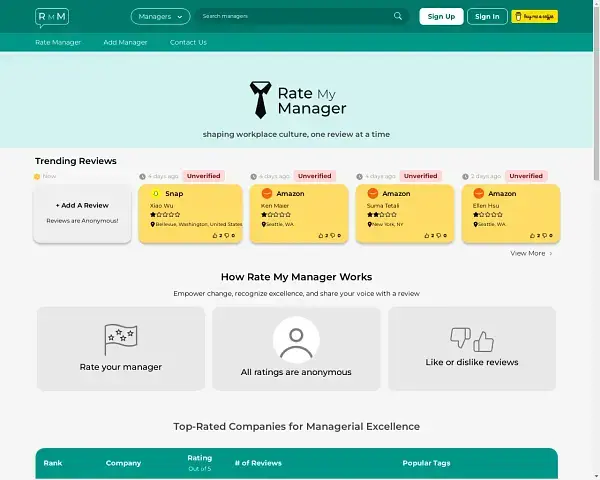Click the anonymous person avatar icon
The image size is (600, 480).
296,343
